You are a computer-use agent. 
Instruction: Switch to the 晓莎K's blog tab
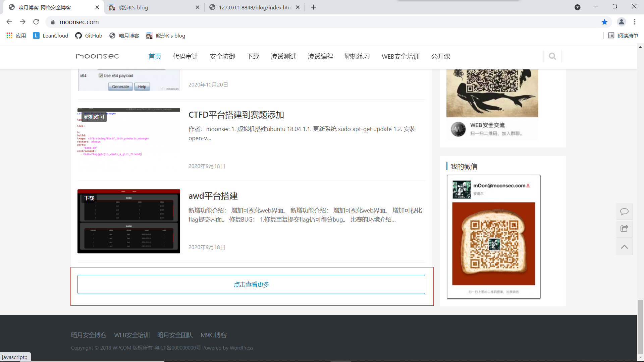pos(154,7)
